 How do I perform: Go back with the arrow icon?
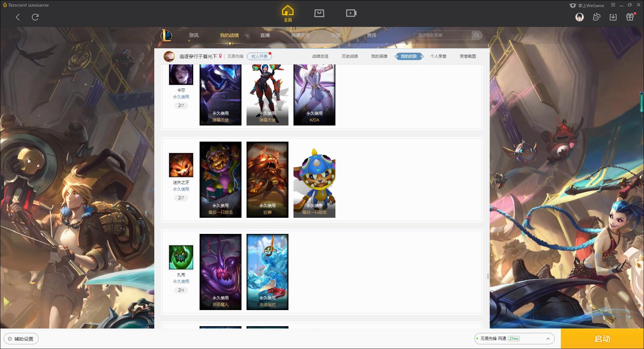pyautogui.click(x=18, y=17)
